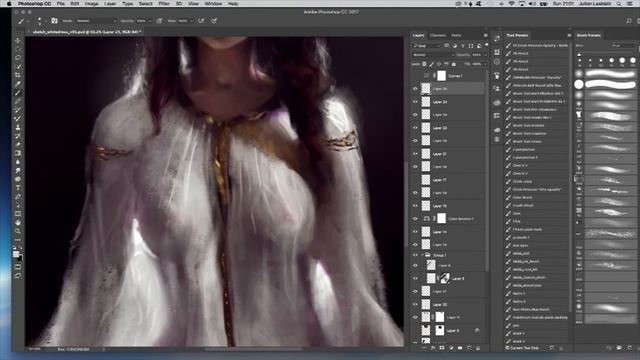Hide Group 1 with its eye icon
640x360 pixels.
click(x=415, y=255)
